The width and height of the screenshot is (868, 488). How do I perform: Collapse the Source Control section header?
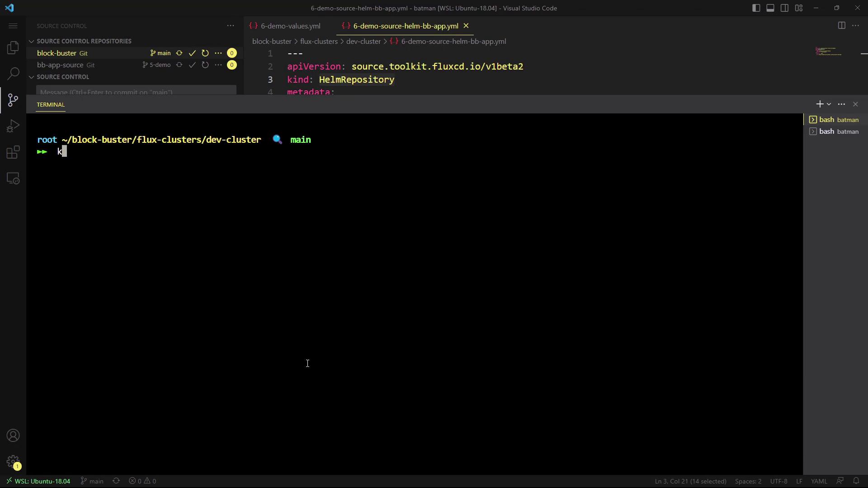point(32,77)
